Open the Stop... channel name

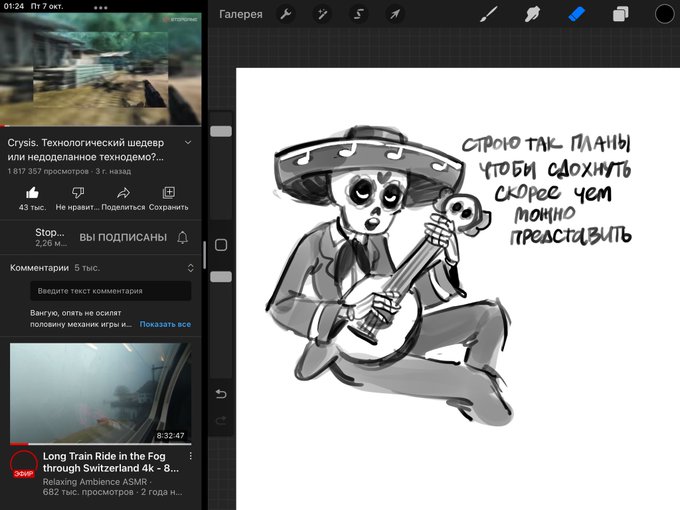[50, 232]
